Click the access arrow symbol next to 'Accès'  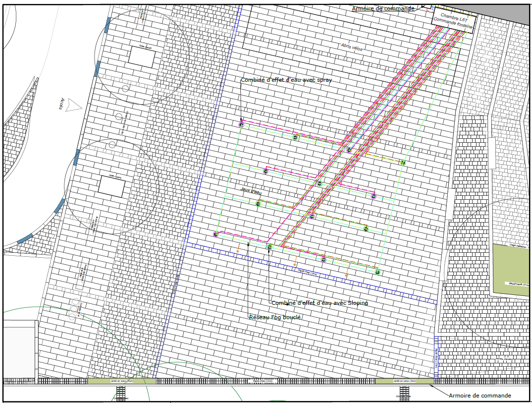(73, 105)
